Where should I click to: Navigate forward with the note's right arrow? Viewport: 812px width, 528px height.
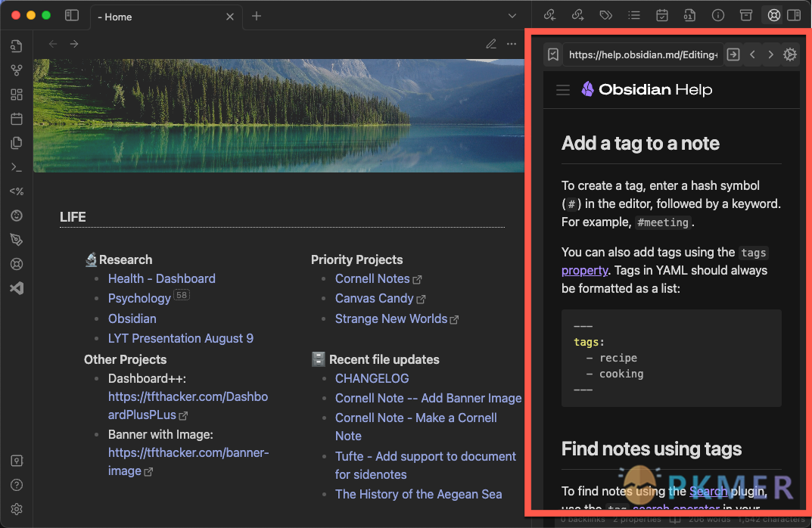click(x=74, y=44)
